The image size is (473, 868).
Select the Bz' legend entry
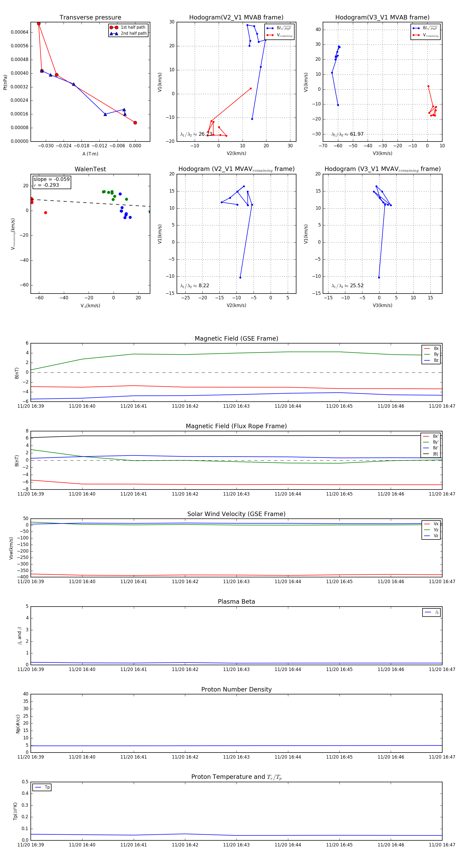tap(431, 448)
